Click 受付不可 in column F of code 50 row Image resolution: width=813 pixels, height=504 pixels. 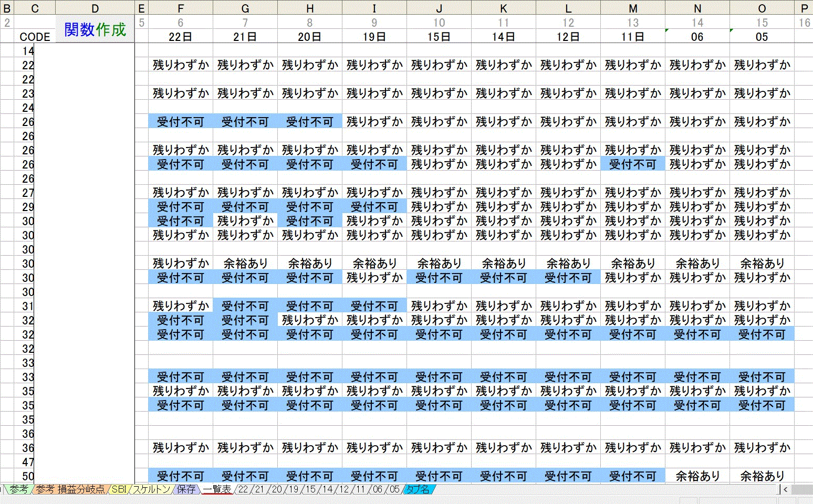coord(181,476)
